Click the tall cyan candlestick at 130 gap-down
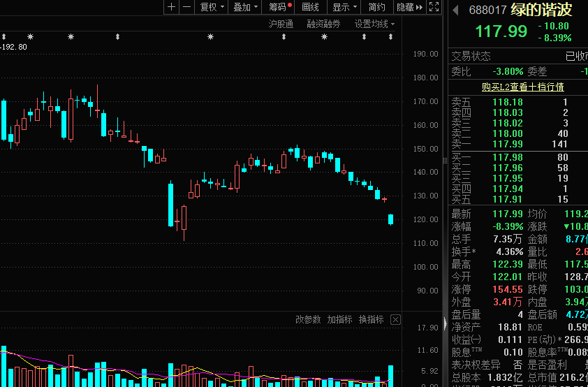 click(170, 205)
